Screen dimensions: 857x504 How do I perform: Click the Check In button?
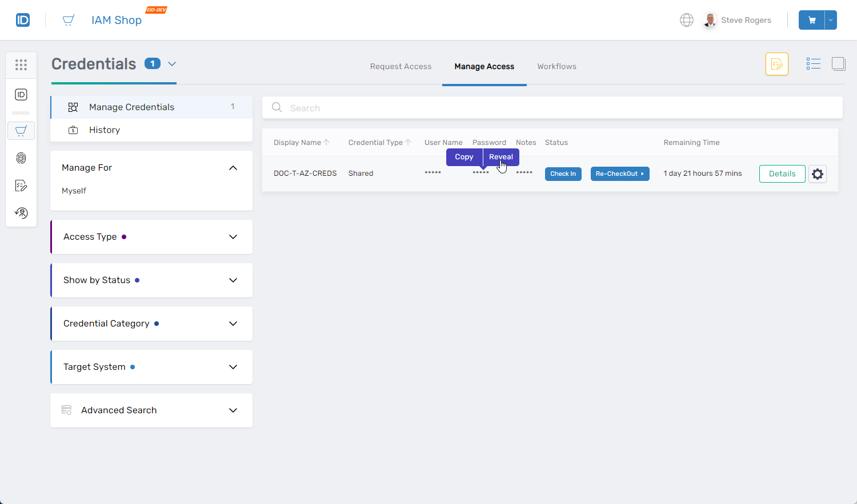click(563, 174)
